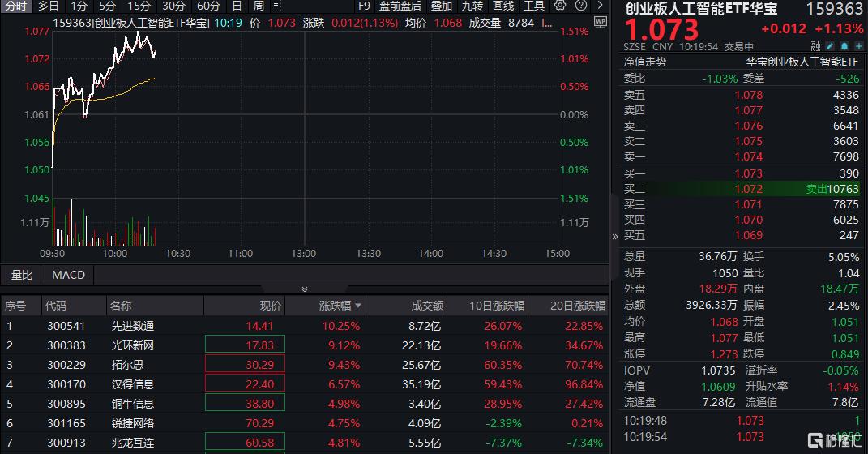Image resolution: width=868 pixels, height=454 pixels.
Task: Click the 10:30 time axis label
Action: (177, 254)
